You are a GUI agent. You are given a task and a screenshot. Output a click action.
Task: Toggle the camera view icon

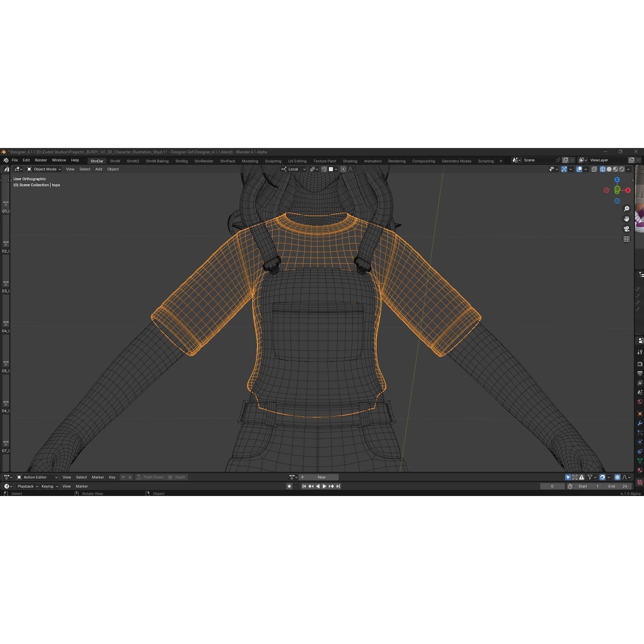[x=627, y=229]
